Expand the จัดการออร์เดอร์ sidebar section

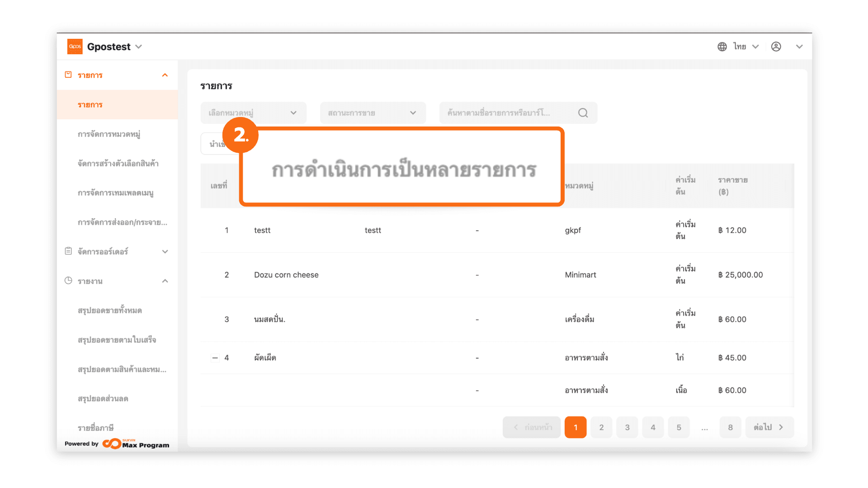pyautogui.click(x=165, y=252)
